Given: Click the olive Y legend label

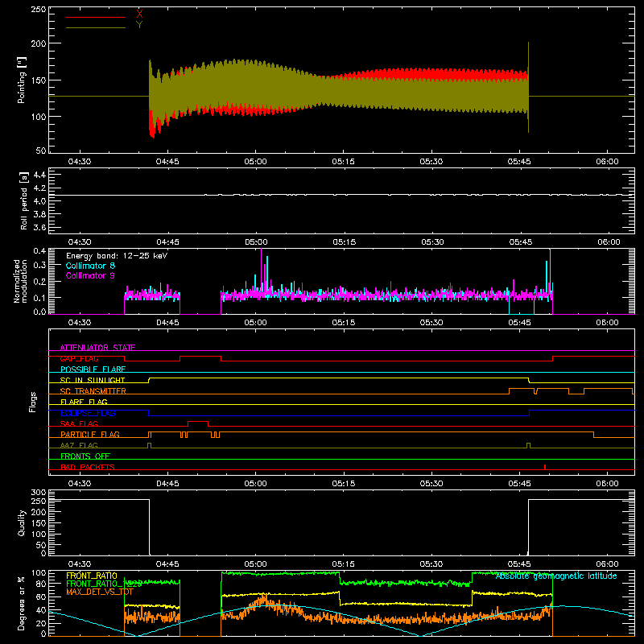Looking at the screenshot, I should pyautogui.click(x=139, y=25).
